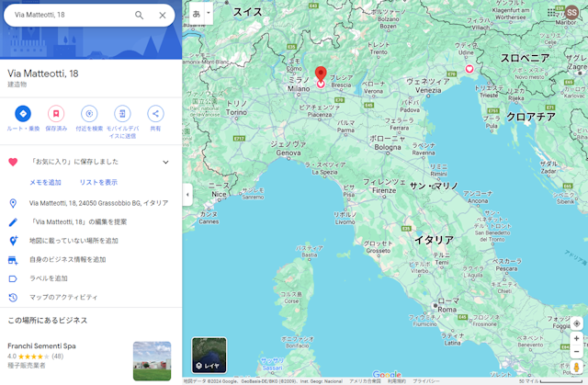Zoom out with the minus button
The height and width of the screenshot is (385, 588).
[x=576, y=352]
